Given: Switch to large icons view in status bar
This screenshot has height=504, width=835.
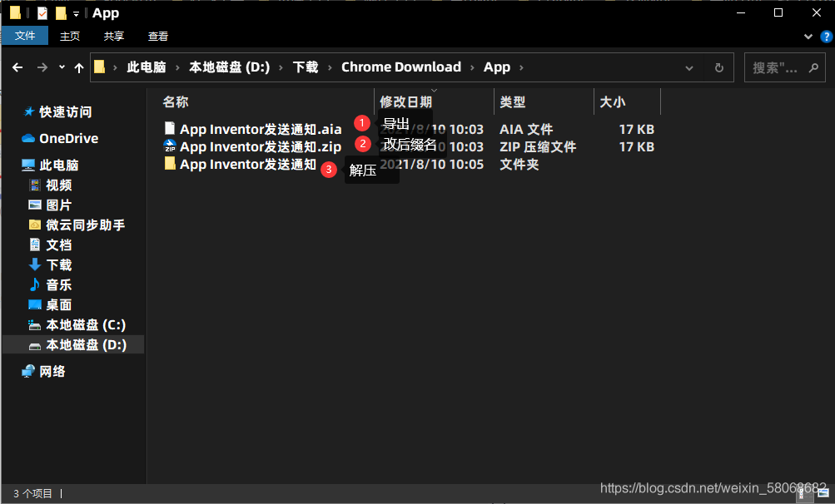Looking at the screenshot, I should tap(823, 493).
